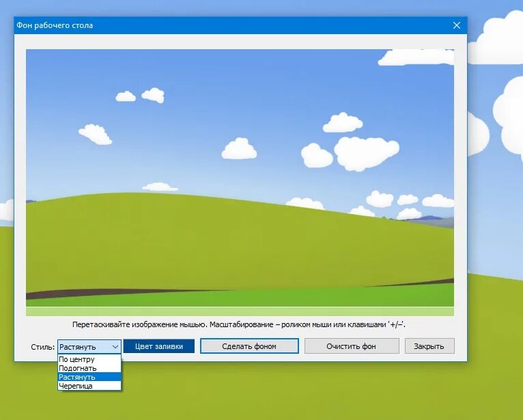The height and width of the screenshot is (420, 523).
Task: Open the Стиль dropdown combo box
Action: tap(89, 347)
